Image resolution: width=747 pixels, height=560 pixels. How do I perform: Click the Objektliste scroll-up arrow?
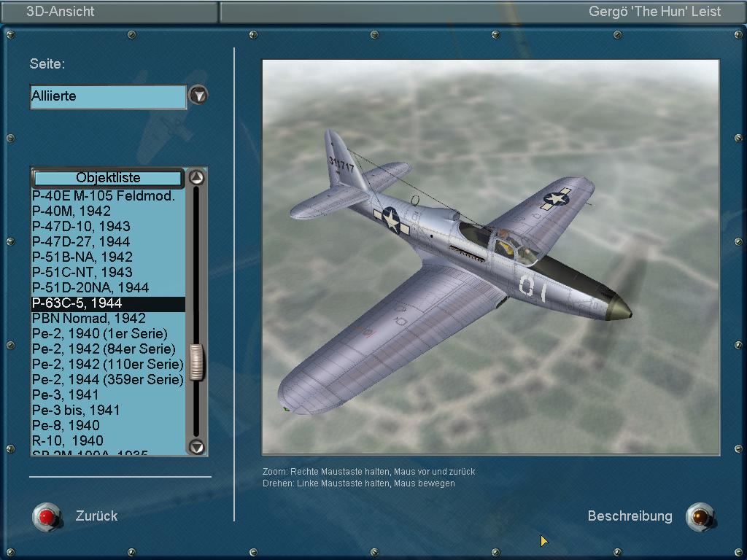[x=197, y=178]
